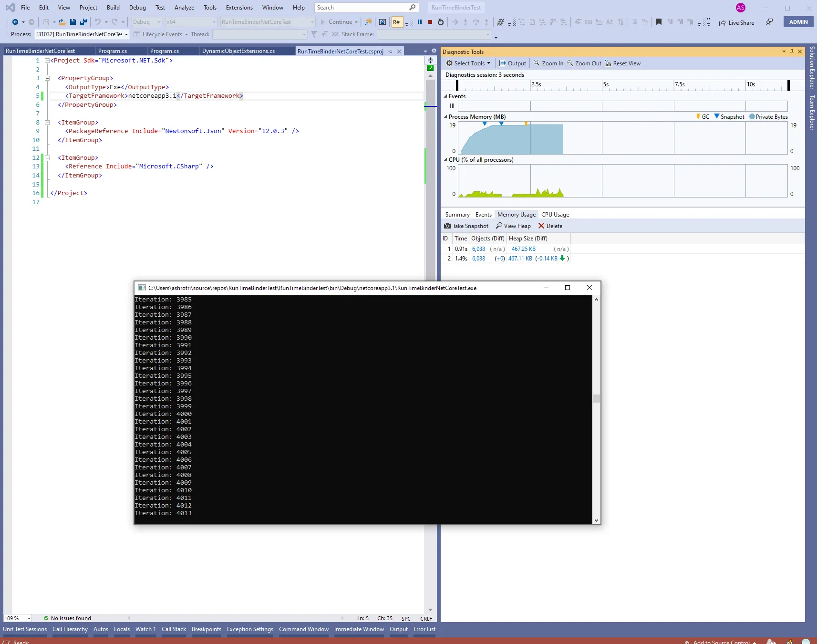Open the Analyze menu
This screenshot has height=644, width=817.
coord(184,8)
